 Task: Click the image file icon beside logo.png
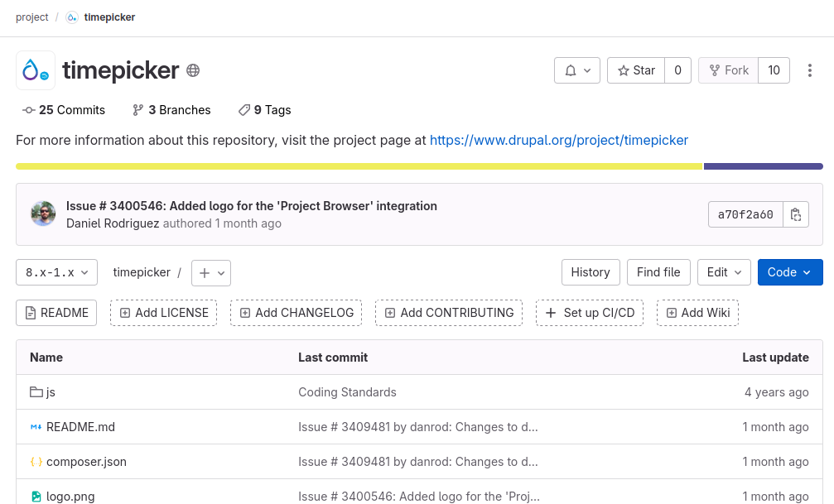click(x=36, y=497)
